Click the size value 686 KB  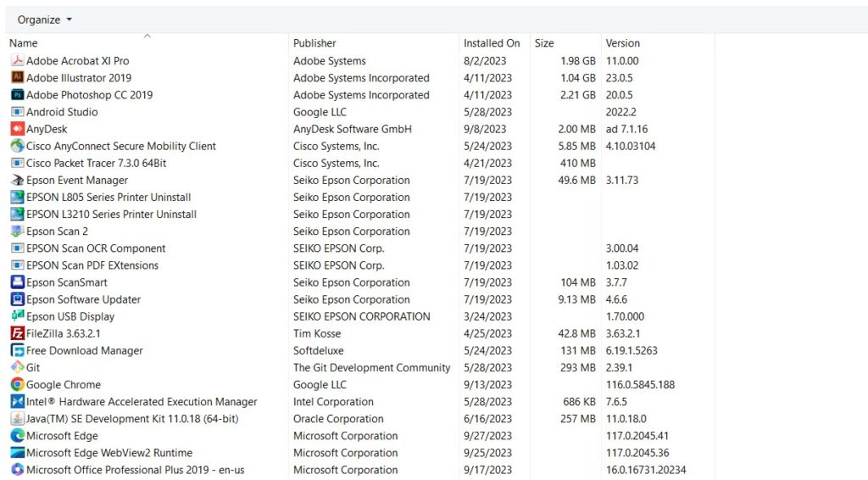[x=579, y=402]
